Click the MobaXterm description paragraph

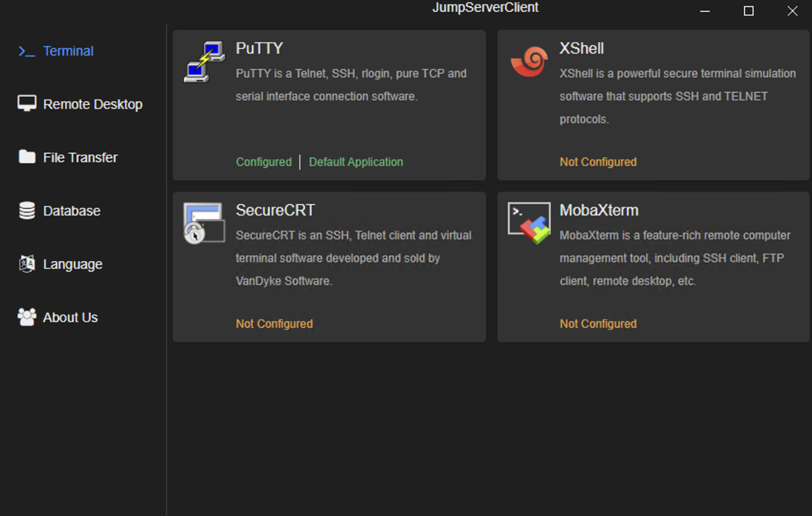click(x=675, y=258)
